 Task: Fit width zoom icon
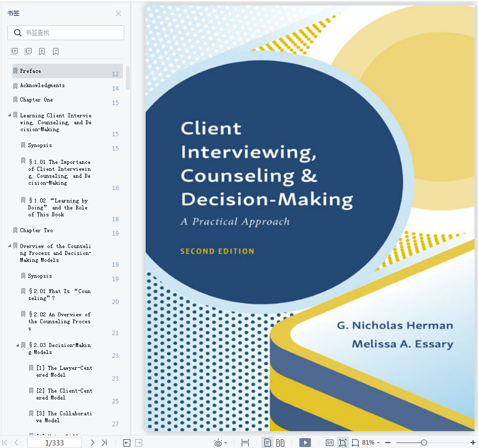point(355,443)
